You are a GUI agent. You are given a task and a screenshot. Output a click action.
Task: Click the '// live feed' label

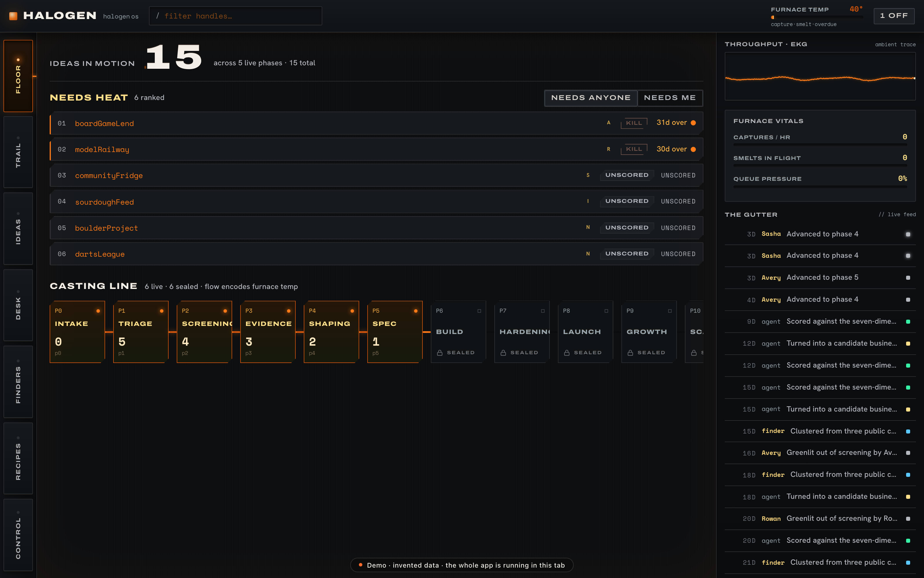(897, 214)
